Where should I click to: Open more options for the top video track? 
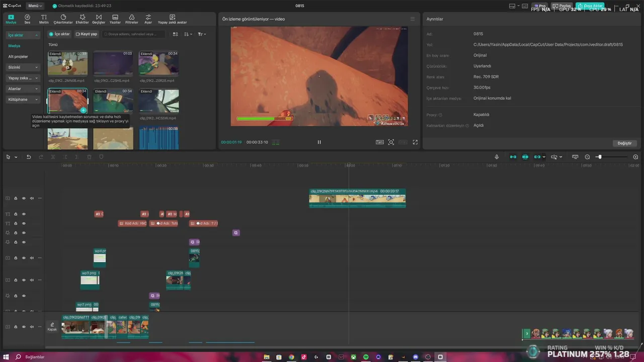[x=40, y=198]
